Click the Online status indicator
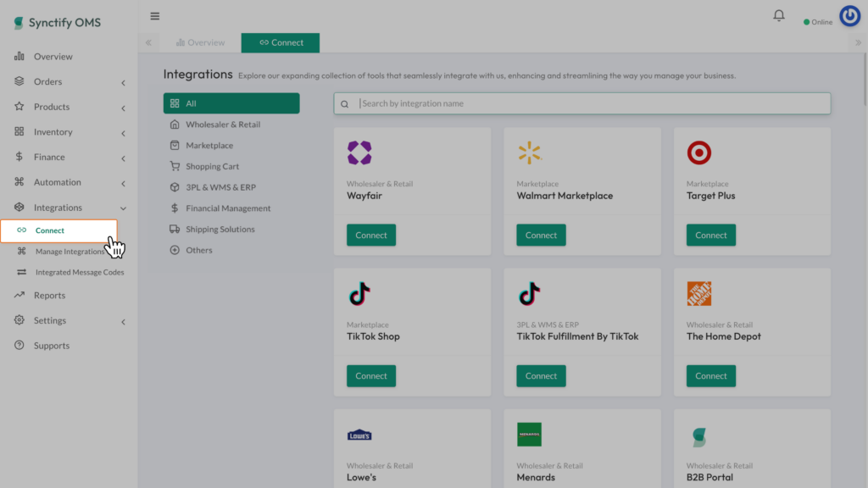The image size is (868, 488). point(818,22)
